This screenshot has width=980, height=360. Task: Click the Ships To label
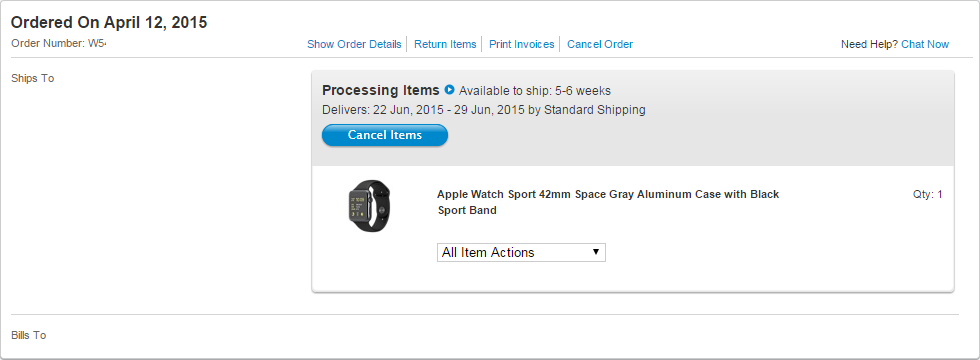32,79
